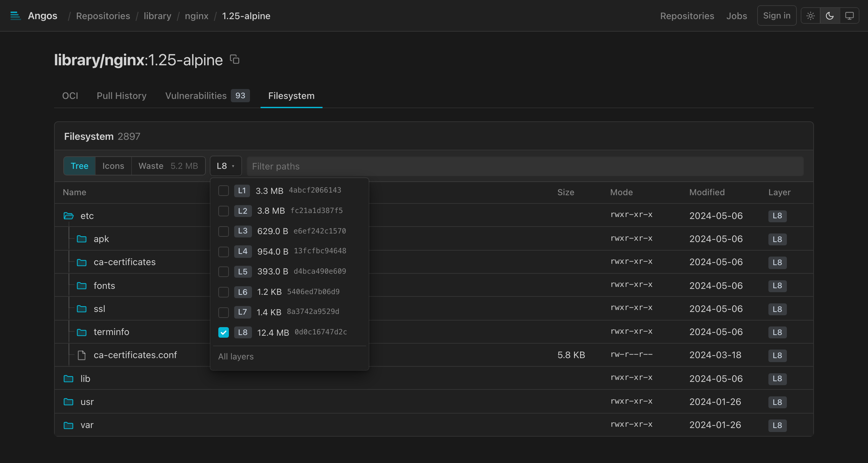Click the ca-certificates folder icon
The image size is (868, 463).
tap(81, 262)
